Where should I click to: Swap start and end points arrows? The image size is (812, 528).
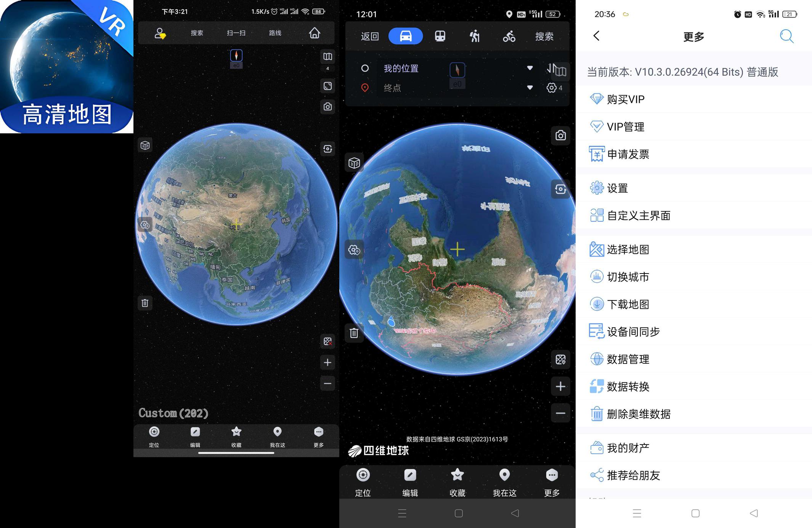pyautogui.click(x=550, y=68)
